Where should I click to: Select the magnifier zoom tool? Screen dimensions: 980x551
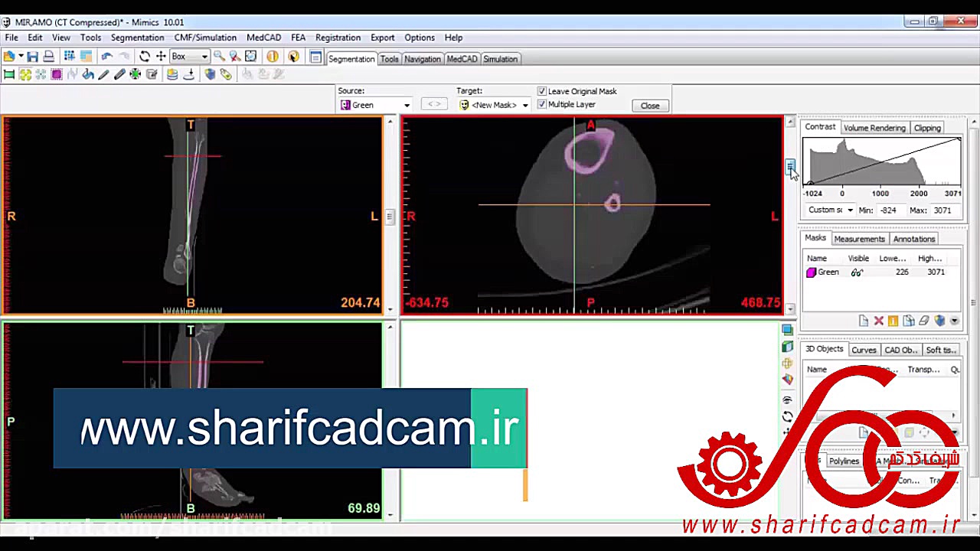click(219, 57)
